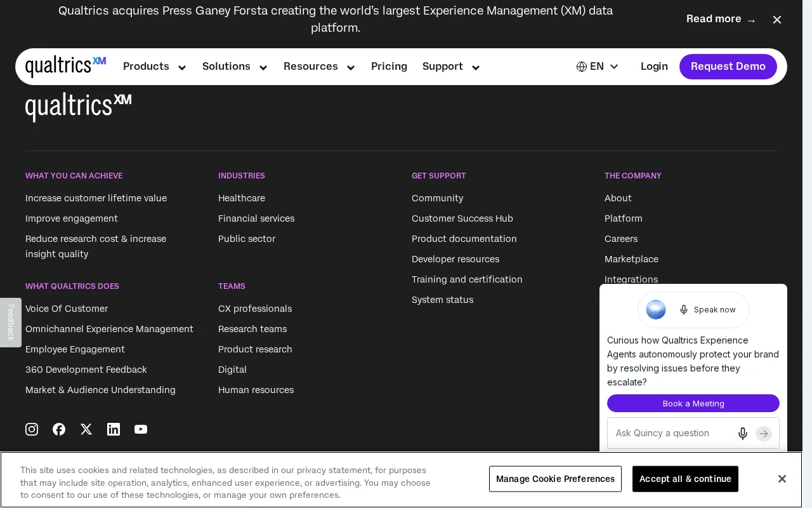Open the Community support link
This screenshot has width=812, height=508.
click(437, 198)
